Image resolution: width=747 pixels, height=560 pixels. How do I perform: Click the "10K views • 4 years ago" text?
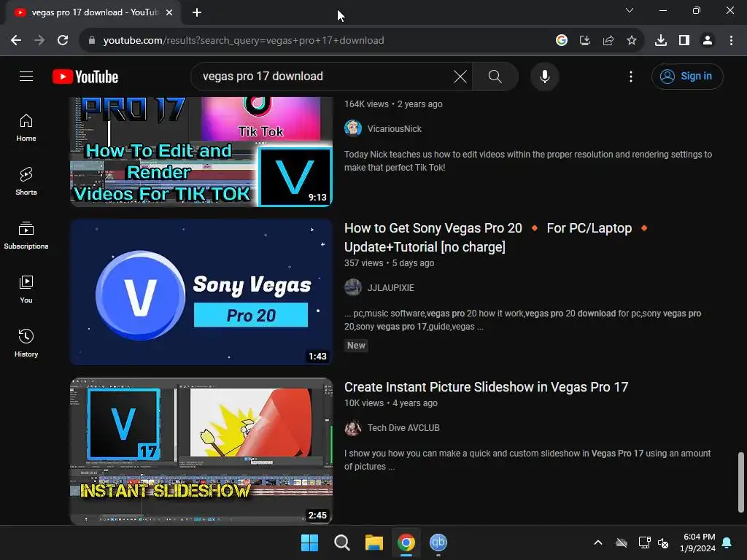391,402
